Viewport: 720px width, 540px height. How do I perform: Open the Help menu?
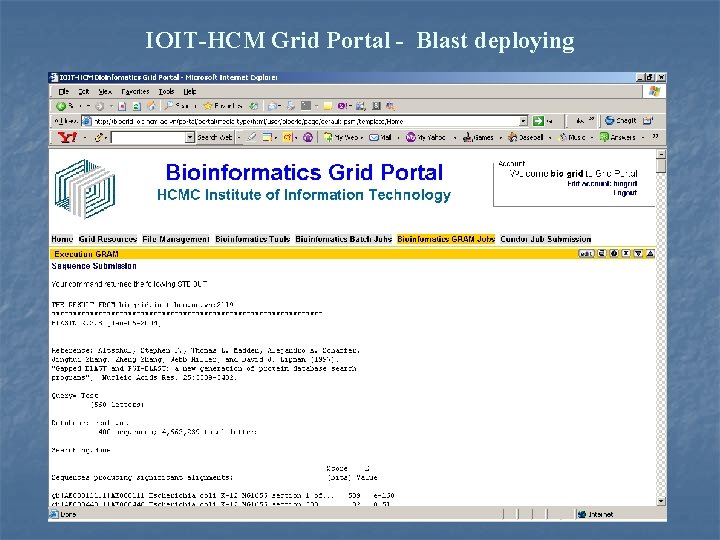(x=190, y=91)
